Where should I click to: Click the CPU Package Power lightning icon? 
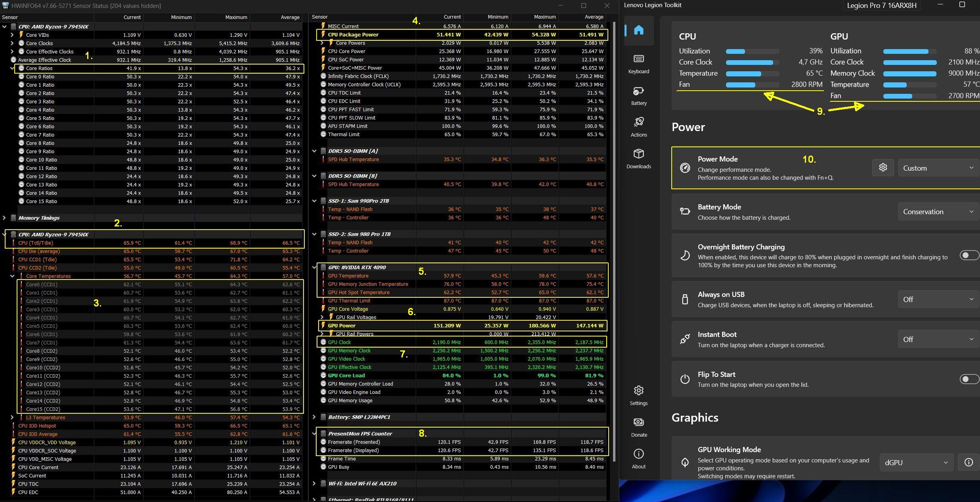pos(323,34)
